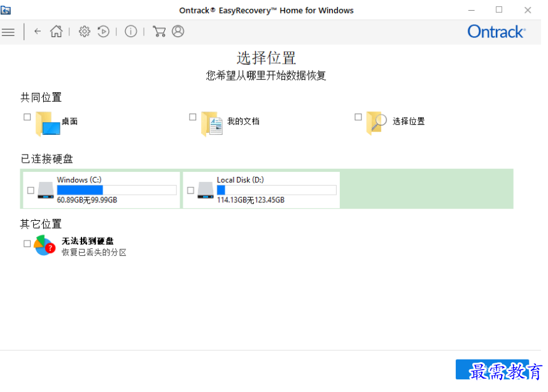
Task: Click the Windows (C:) drive icon
Action: coord(46,190)
